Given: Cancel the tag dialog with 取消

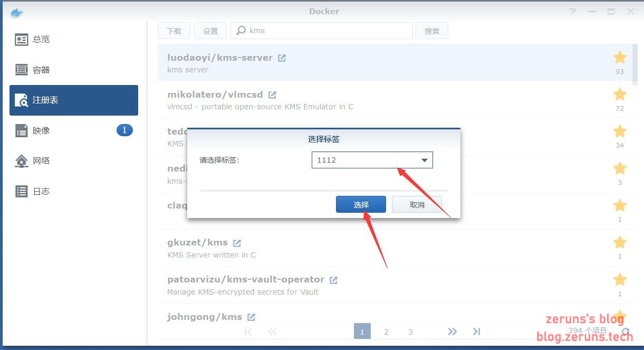Looking at the screenshot, I should [x=417, y=205].
